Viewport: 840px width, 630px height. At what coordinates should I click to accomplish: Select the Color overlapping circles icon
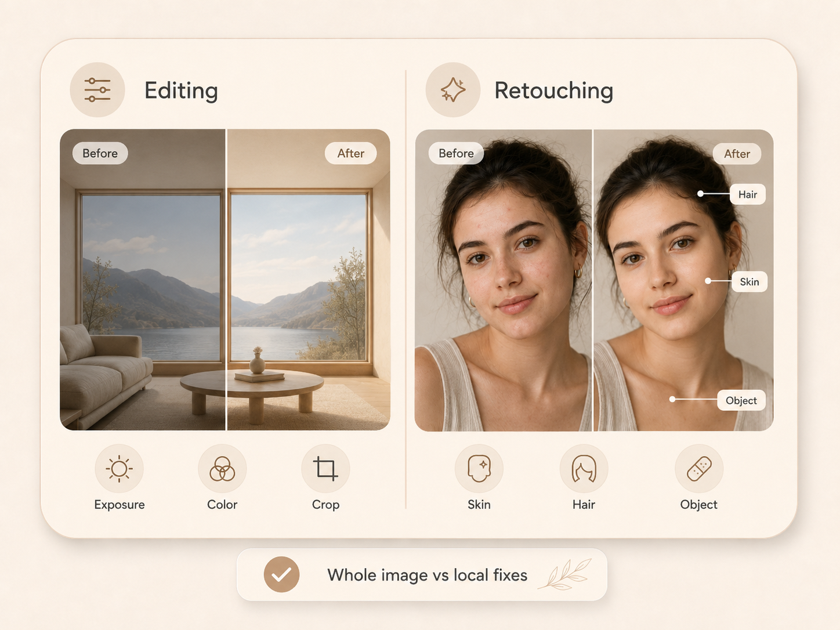[x=222, y=469]
